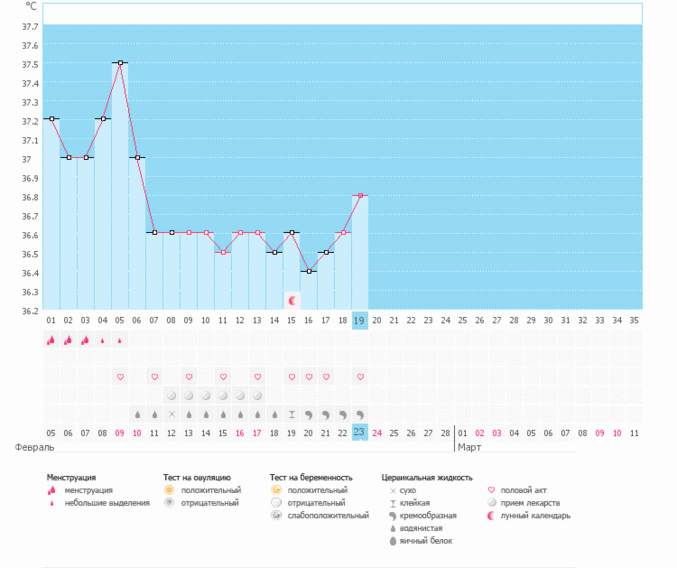Image resolution: width=677 pixels, height=568 pixels.
Task: Click the positive ovulation test legend icon
Action: pyautogui.click(x=169, y=491)
